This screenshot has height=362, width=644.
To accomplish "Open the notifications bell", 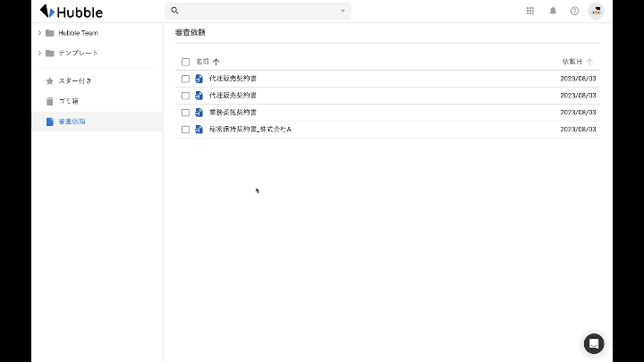I will point(553,11).
